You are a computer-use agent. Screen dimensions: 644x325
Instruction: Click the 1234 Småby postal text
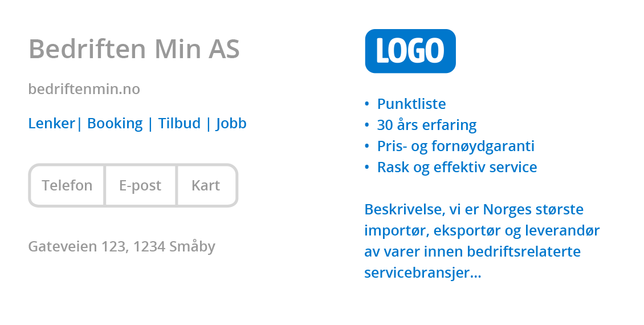coord(174,247)
